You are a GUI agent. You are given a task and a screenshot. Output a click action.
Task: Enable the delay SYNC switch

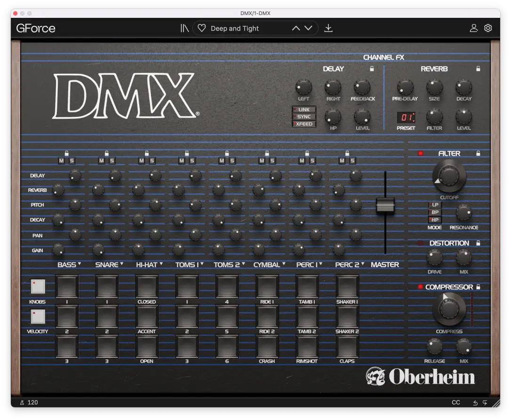[304, 117]
